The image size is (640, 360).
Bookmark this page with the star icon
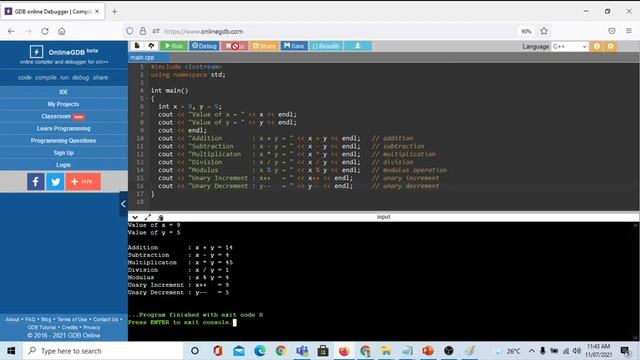tap(544, 31)
